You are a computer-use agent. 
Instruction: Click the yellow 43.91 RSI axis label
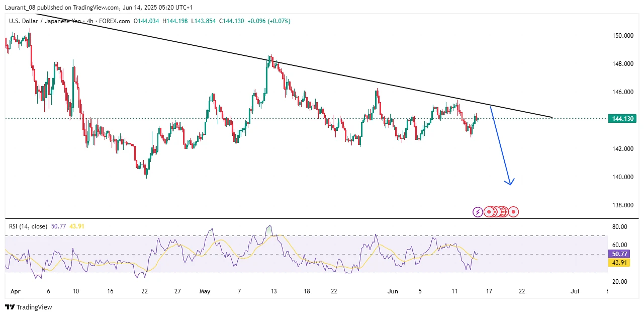618,263
